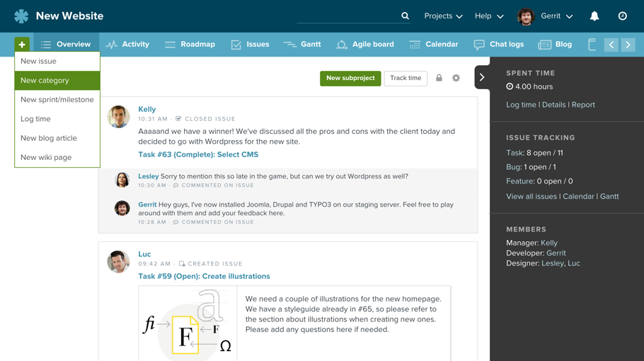Open Designer Lesley member link

point(553,263)
